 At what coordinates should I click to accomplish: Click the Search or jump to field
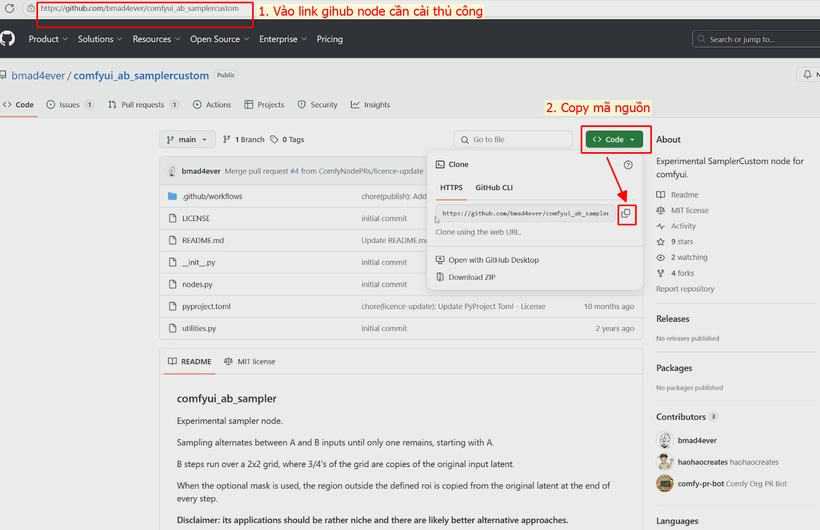tap(756, 39)
